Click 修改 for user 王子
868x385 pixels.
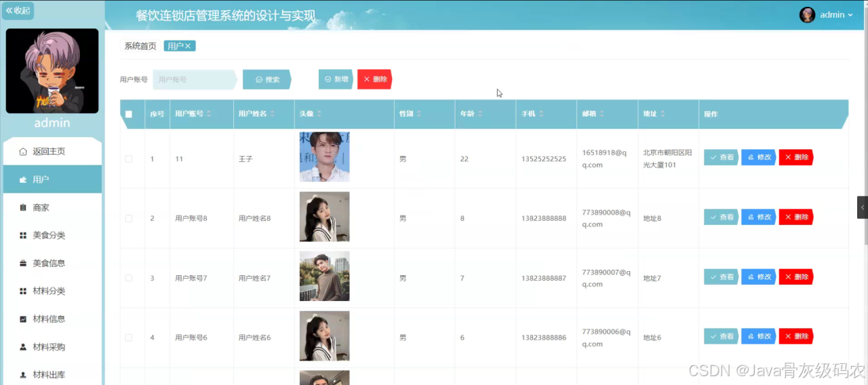pyautogui.click(x=759, y=157)
